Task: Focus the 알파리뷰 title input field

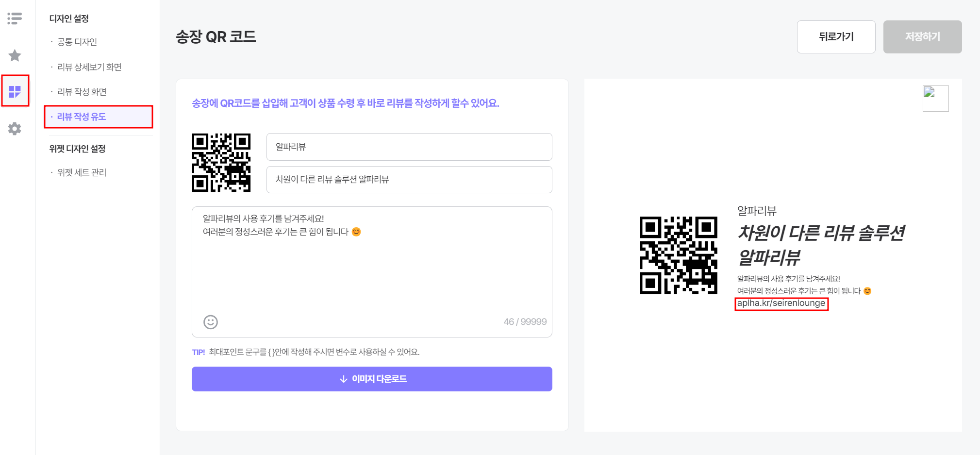Action: [409, 147]
